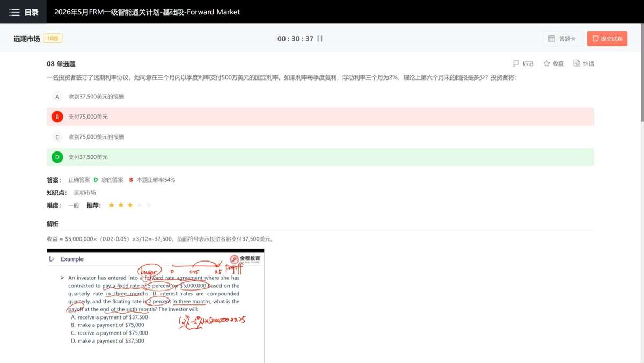Click the timer reading 00 : 30 : 37
Screen dimensions: 644x363
pyautogui.click(x=295, y=39)
